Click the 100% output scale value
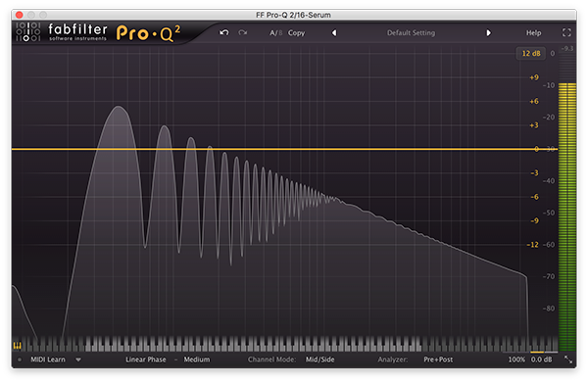Image resolution: width=588 pixels, height=382 pixels. (x=516, y=359)
